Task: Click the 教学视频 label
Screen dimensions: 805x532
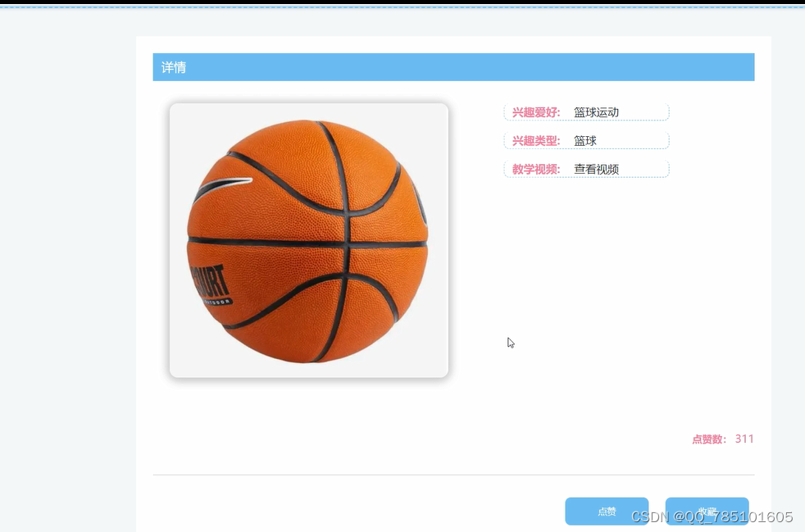Action: click(535, 169)
